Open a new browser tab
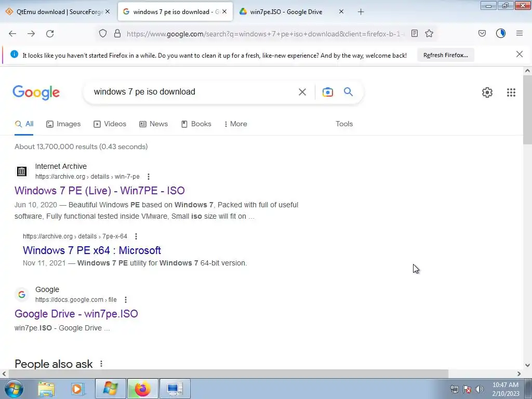The width and height of the screenshot is (532, 399). pos(361,12)
